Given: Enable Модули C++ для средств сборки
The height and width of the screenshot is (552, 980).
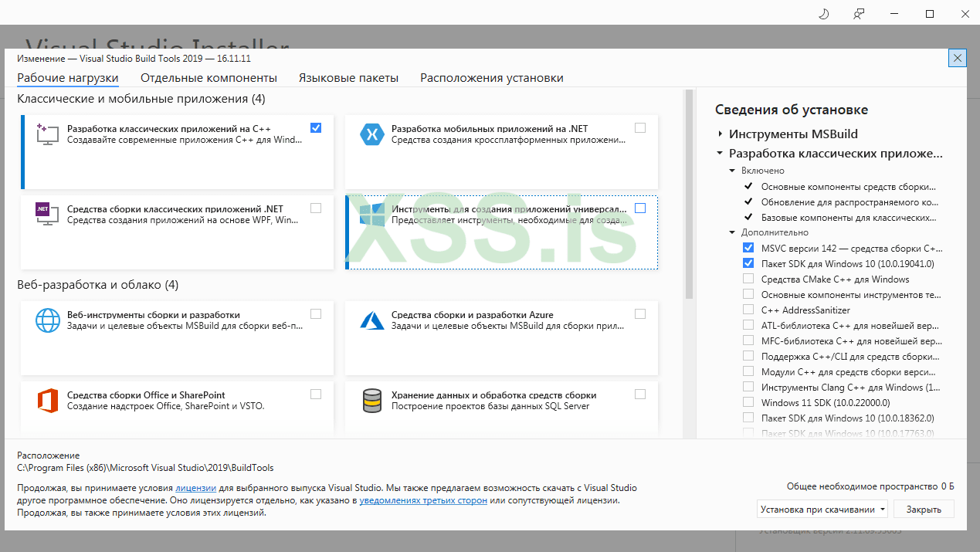Looking at the screenshot, I should coord(748,371).
